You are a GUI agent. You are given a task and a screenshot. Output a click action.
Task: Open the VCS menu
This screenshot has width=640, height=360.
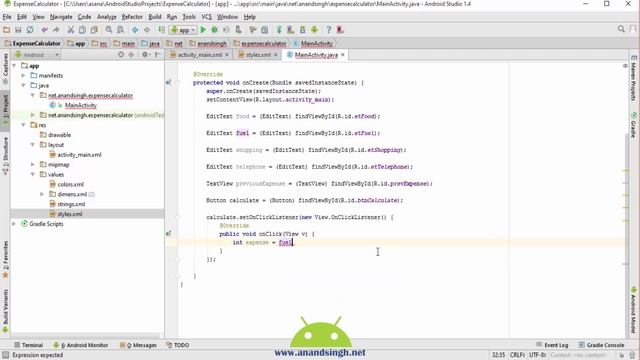point(207,17)
